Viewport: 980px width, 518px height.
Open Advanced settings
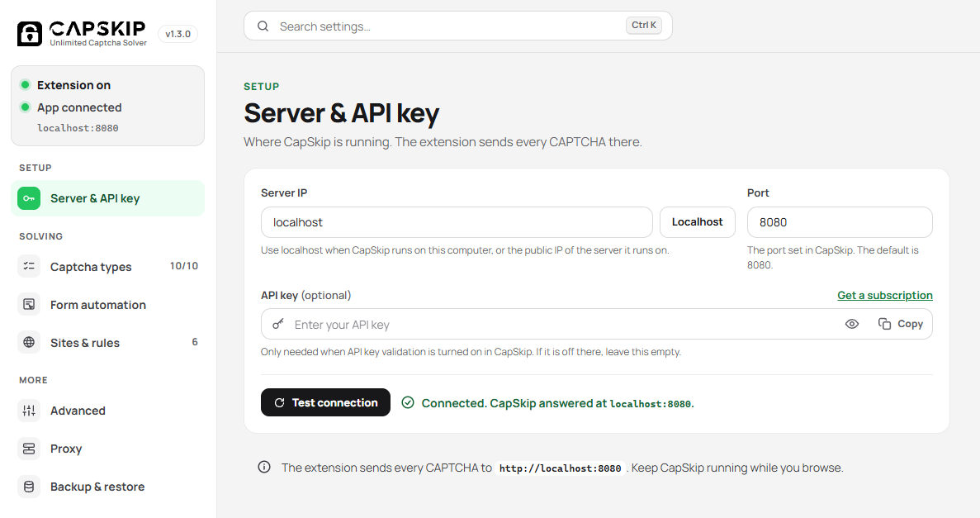pyautogui.click(x=107, y=411)
